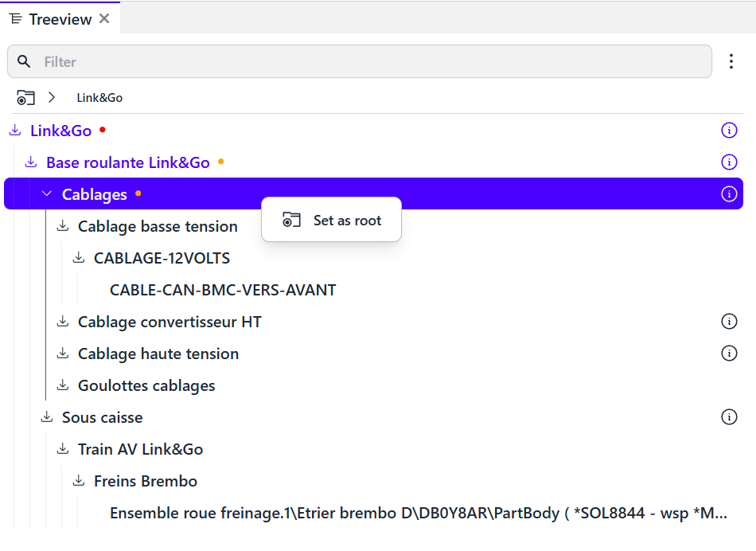Screen dimensions: 756x551
Task: Expand the Freins Brembo node
Action: tap(79, 481)
